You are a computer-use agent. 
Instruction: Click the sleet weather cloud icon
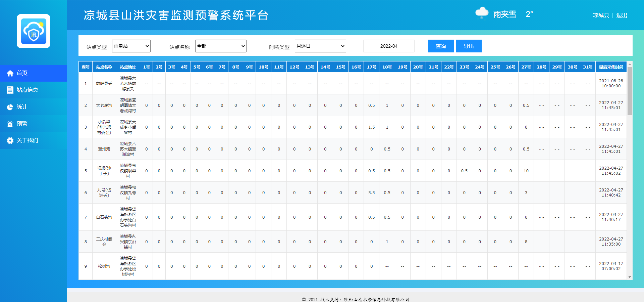point(482,13)
